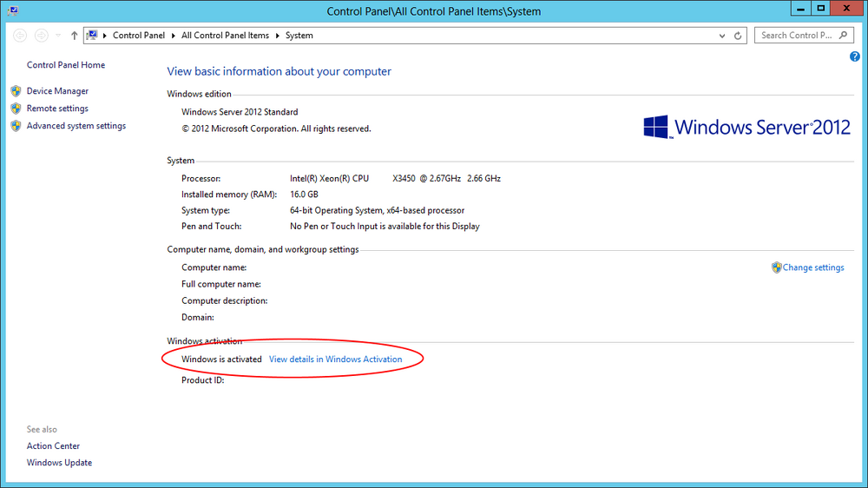Expand the chevron after Control Panel breadcrumb
Screen dimensions: 868x488
tap(174, 36)
